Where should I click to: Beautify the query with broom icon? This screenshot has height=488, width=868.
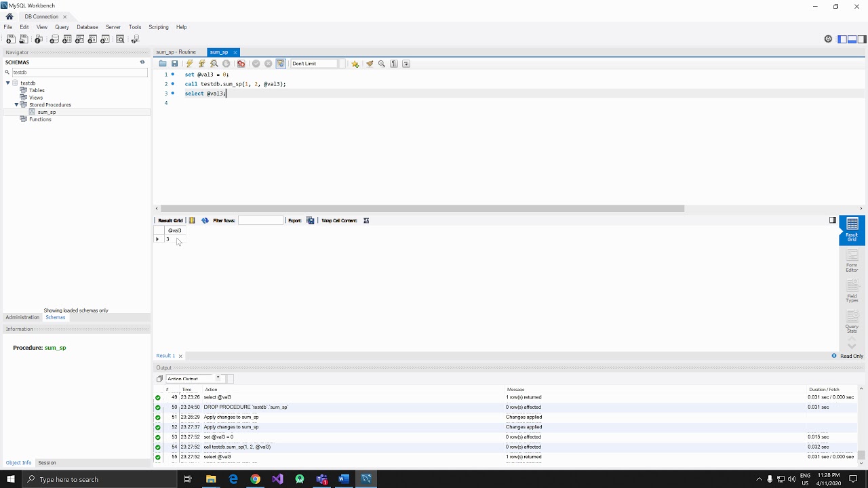(370, 64)
